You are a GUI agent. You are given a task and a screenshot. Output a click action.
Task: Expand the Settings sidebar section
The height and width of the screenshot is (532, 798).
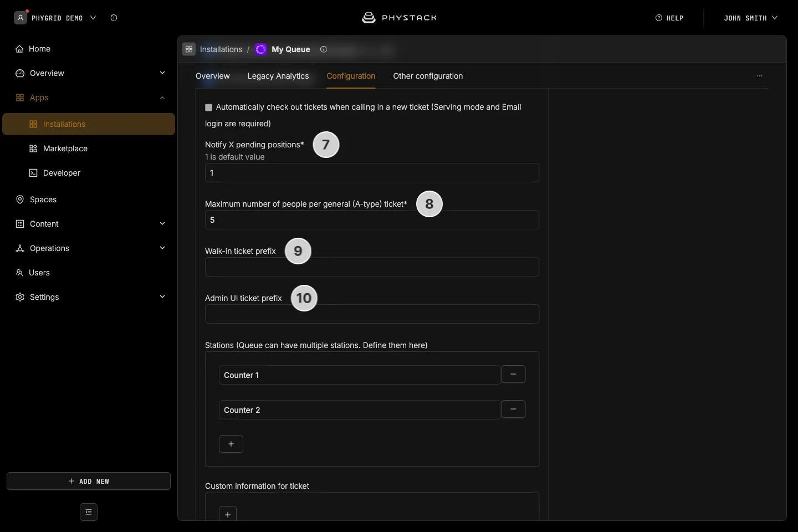point(162,297)
